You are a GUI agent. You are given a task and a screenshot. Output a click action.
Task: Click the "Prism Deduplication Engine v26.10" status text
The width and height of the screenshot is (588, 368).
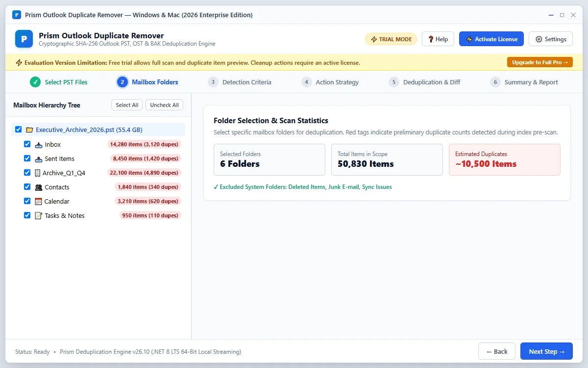150,352
